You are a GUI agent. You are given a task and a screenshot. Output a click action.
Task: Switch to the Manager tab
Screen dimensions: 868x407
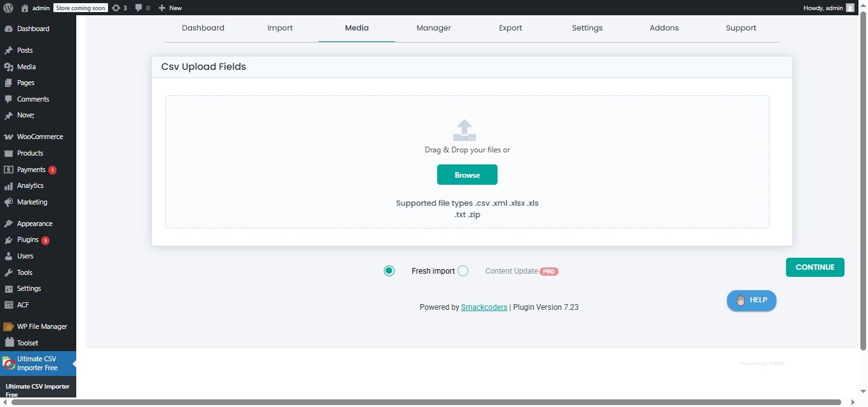(433, 28)
